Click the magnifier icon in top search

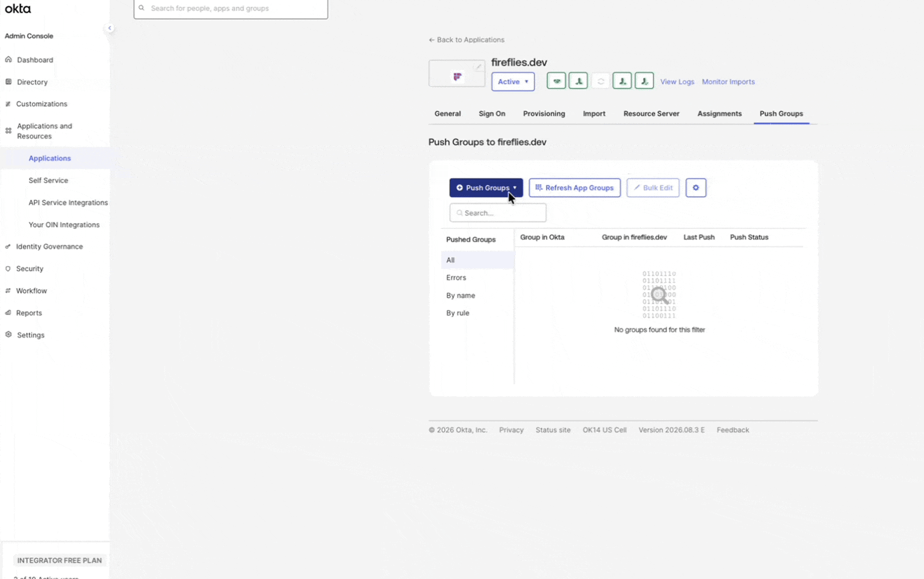point(141,8)
